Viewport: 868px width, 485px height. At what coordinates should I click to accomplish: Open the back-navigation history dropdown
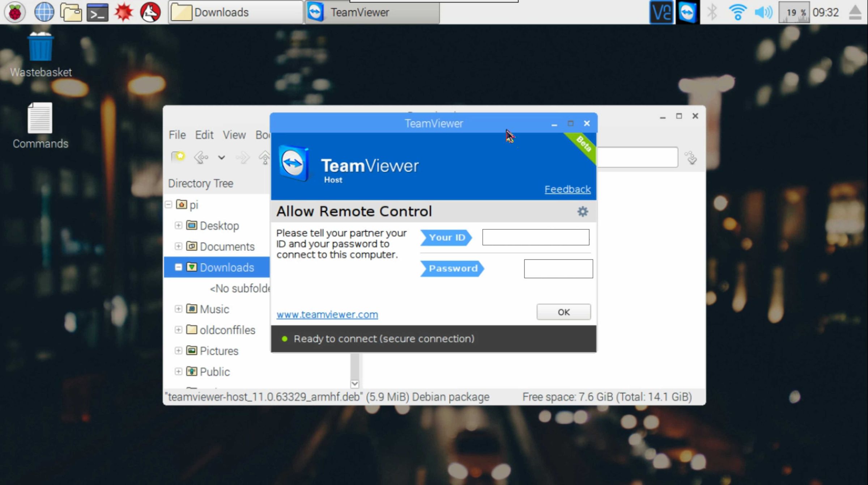point(221,157)
